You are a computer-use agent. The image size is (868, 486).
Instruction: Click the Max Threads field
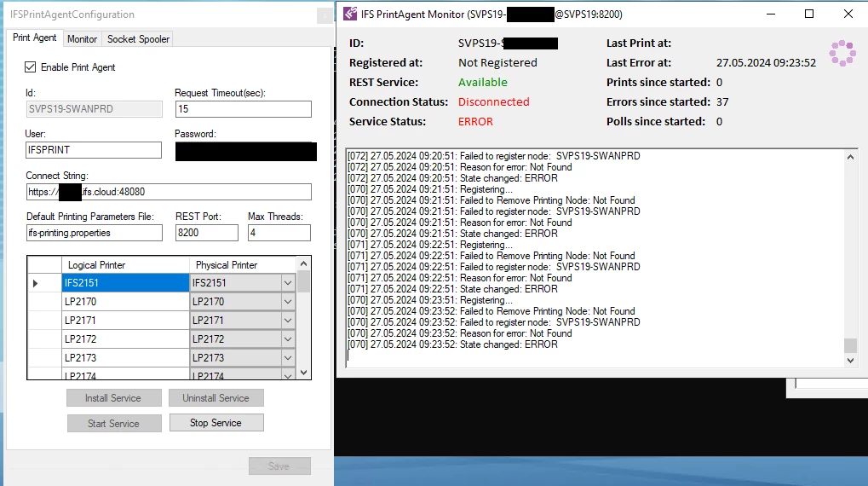(x=279, y=233)
